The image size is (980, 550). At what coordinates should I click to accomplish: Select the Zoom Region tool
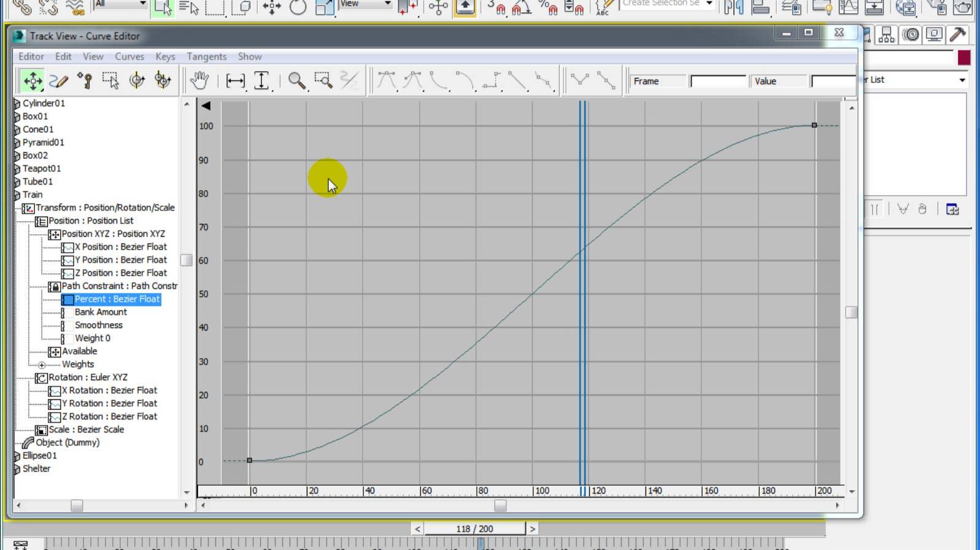pos(323,80)
